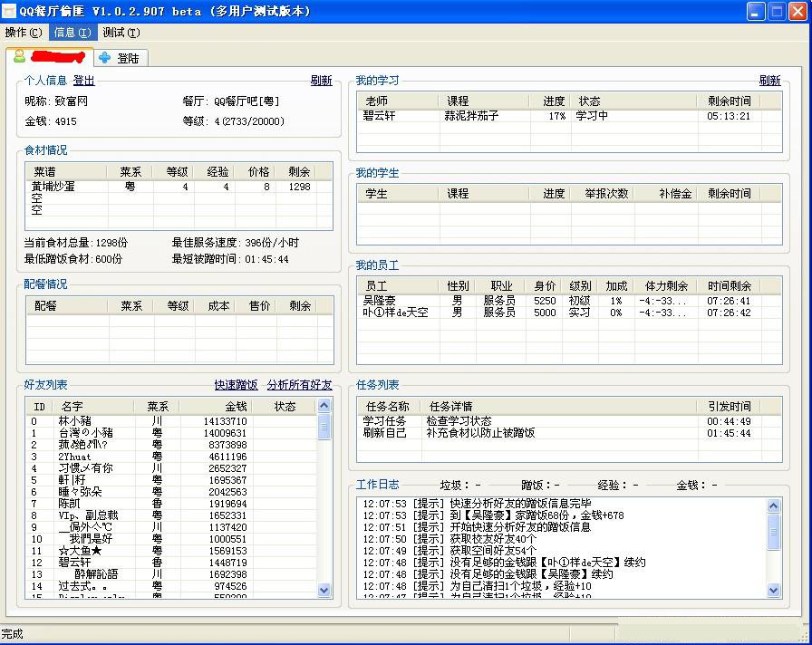Click the 名字 column header in friend list
The width and height of the screenshot is (812, 645).
92,407
